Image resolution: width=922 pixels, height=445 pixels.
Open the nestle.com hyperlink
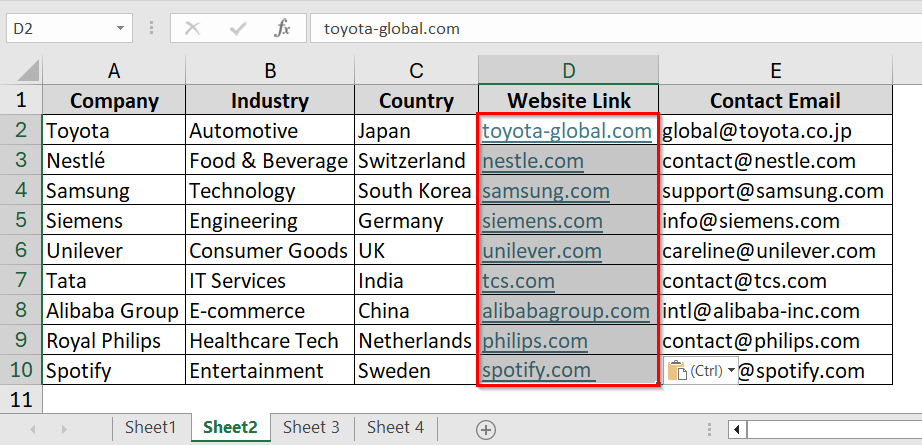pos(533,161)
